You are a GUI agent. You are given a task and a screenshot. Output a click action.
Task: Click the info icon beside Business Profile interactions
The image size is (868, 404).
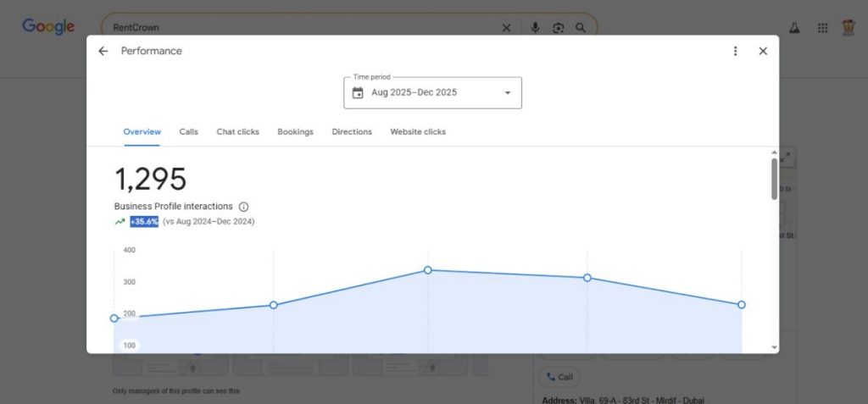[243, 207]
